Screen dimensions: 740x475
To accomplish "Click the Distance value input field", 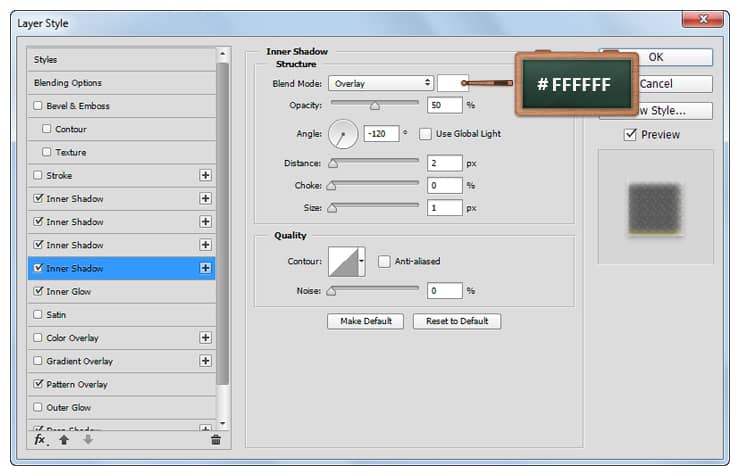I will point(445,163).
